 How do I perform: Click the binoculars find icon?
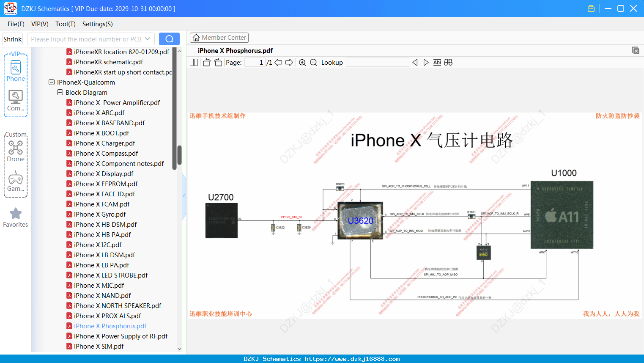(x=448, y=63)
